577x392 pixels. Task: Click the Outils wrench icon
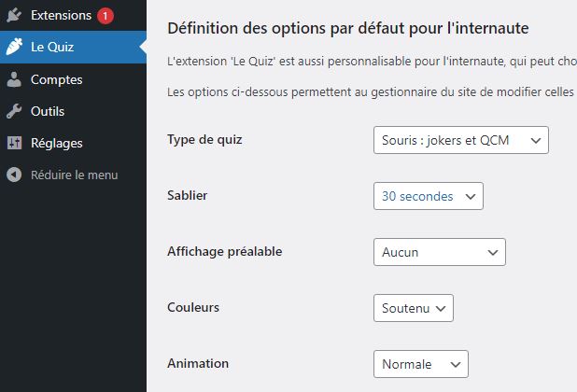tap(14, 112)
